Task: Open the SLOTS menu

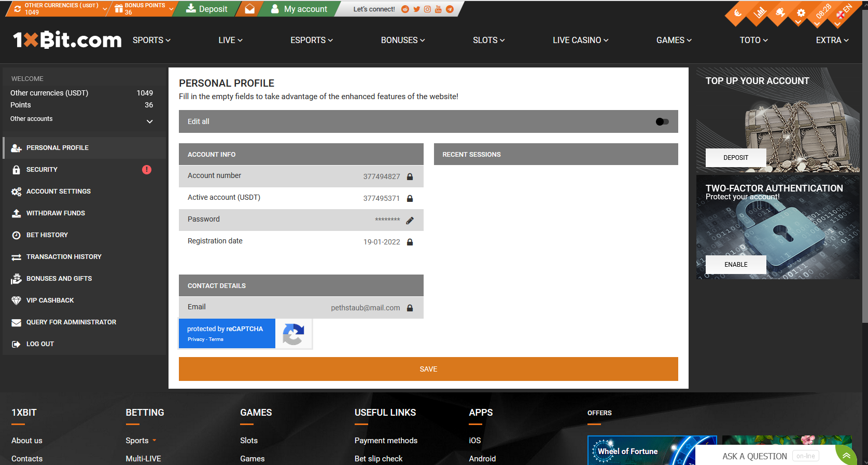Action: tap(488, 40)
